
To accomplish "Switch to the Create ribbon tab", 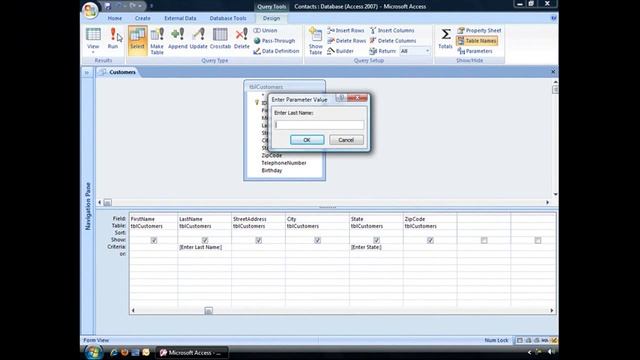I will [142, 18].
